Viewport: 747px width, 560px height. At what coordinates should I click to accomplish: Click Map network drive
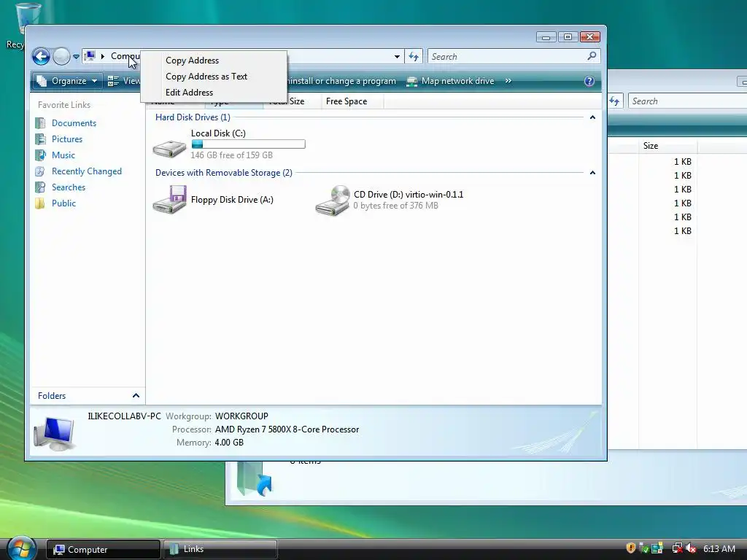(x=450, y=81)
